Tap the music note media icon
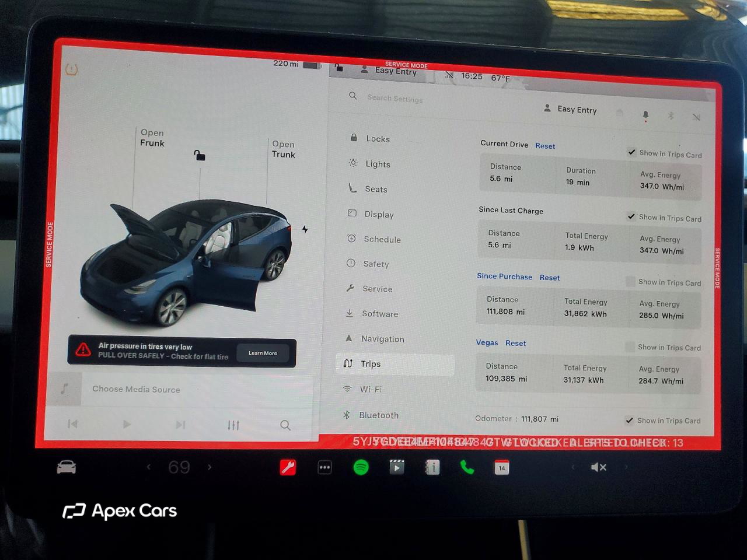 click(64, 388)
